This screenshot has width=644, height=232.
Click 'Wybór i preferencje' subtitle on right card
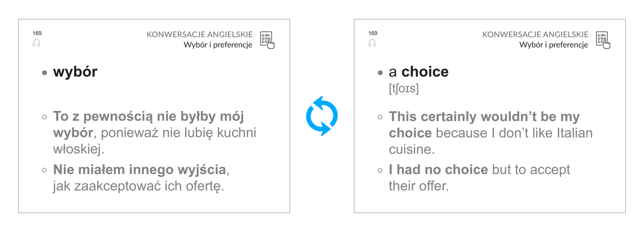click(x=554, y=45)
